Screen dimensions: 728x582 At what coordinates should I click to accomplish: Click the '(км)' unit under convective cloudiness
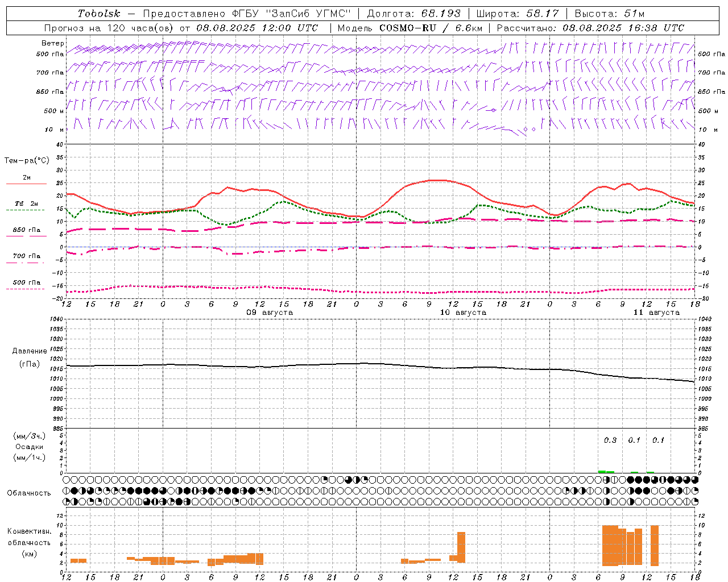tap(30, 554)
